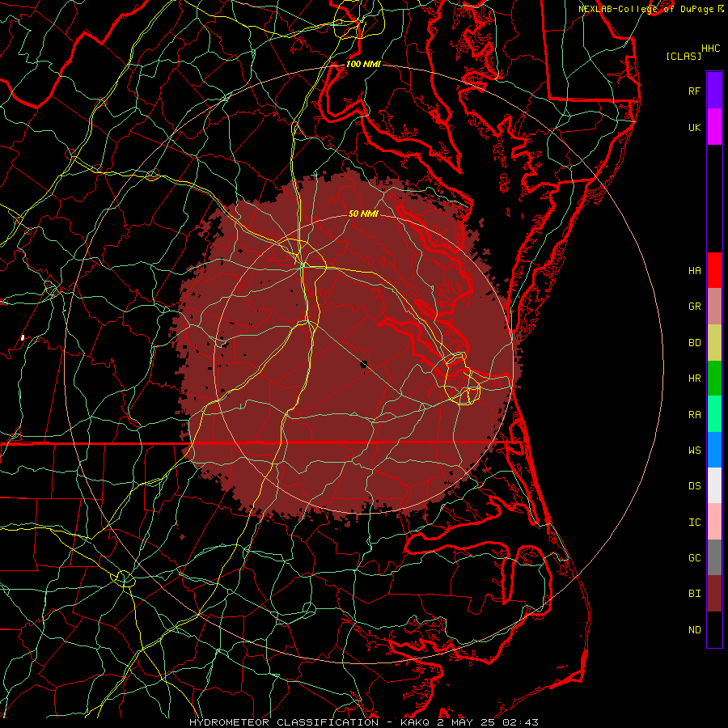The width and height of the screenshot is (728, 728).
Task: Click the 'HA' legend label
Action: (x=694, y=270)
